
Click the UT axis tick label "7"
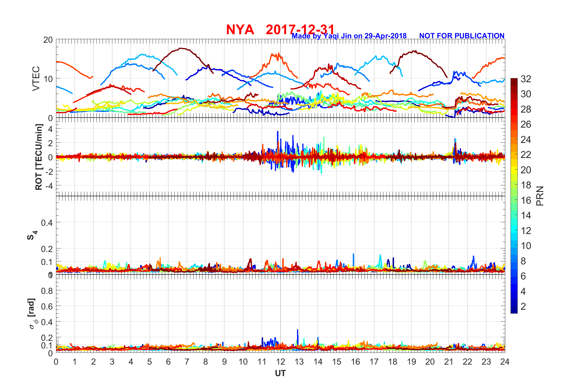187,362
